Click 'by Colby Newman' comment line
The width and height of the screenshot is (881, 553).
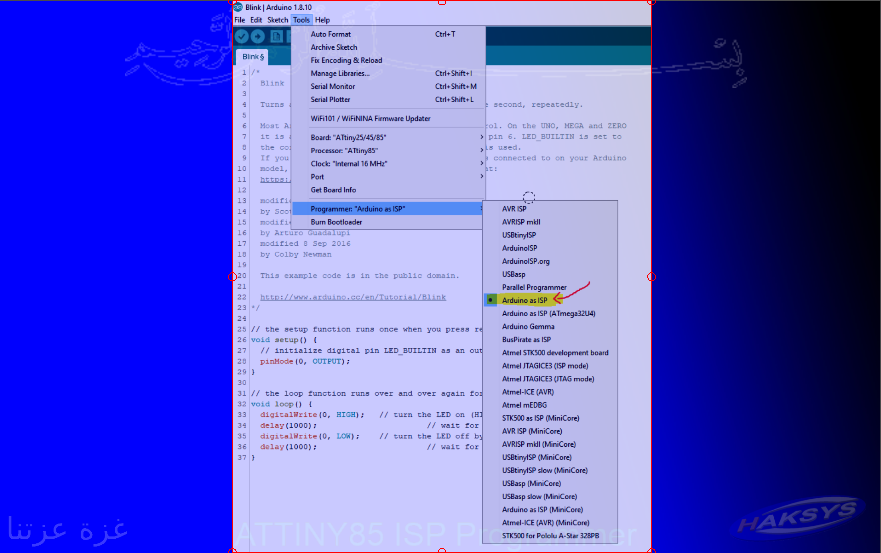point(296,254)
